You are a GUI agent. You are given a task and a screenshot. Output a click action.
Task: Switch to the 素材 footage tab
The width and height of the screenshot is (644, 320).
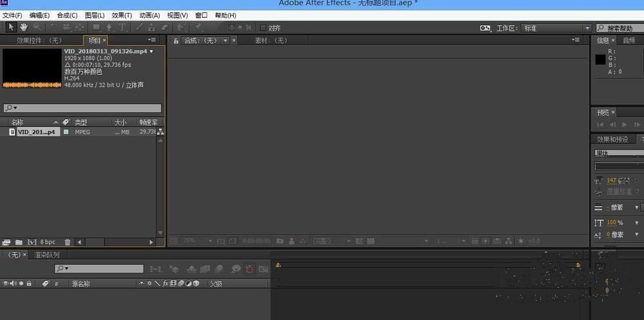tap(272, 41)
